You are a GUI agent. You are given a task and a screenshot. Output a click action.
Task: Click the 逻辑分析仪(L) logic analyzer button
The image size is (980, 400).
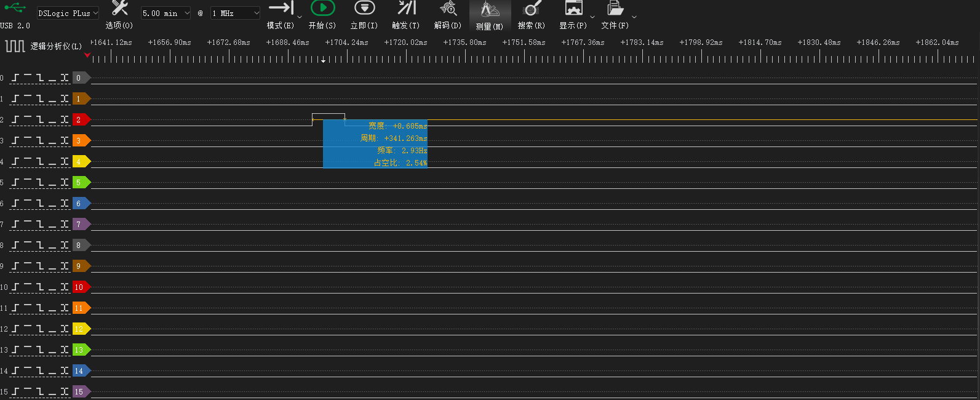[43, 46]
